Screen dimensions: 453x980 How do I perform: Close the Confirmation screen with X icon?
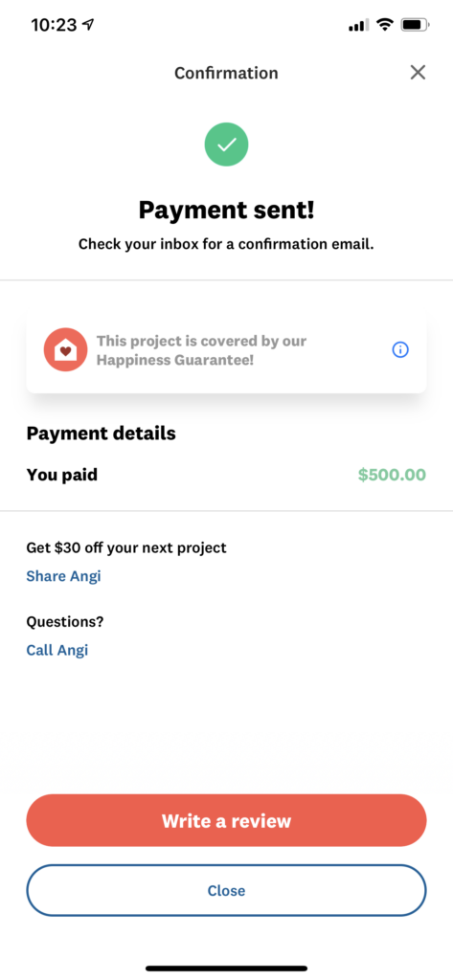[x=418, y=73]
